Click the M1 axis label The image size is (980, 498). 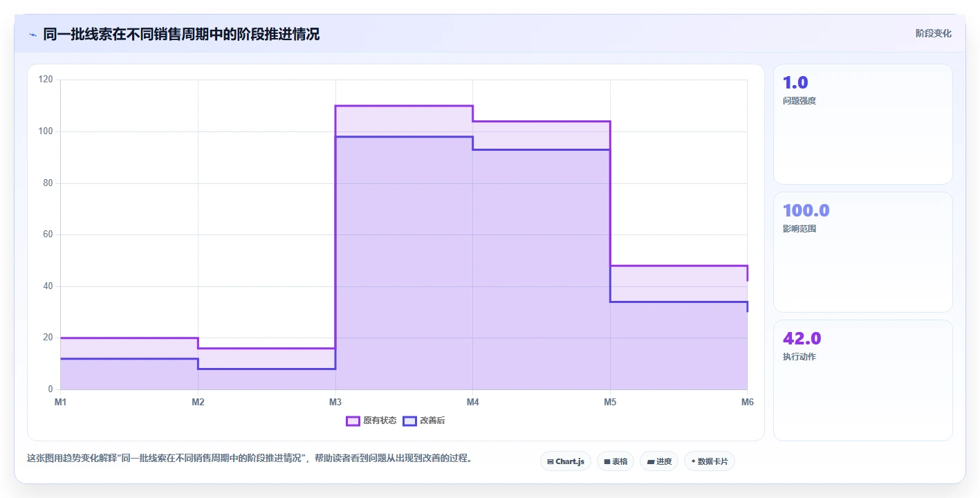pos(60,402)
